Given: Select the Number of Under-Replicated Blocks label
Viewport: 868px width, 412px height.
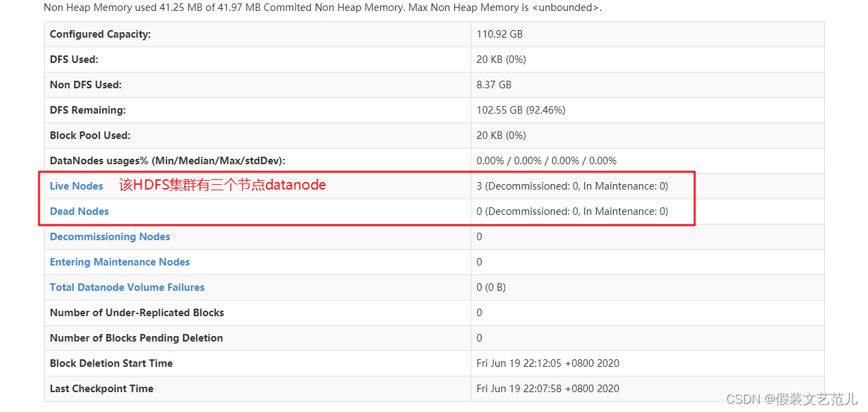Looking at the screenshot, I should 137,313.
